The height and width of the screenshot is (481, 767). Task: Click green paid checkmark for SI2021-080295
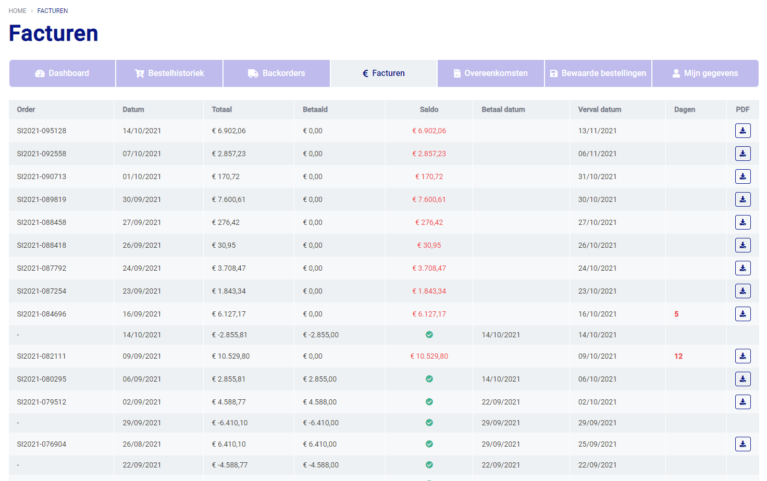click(428, 379)
